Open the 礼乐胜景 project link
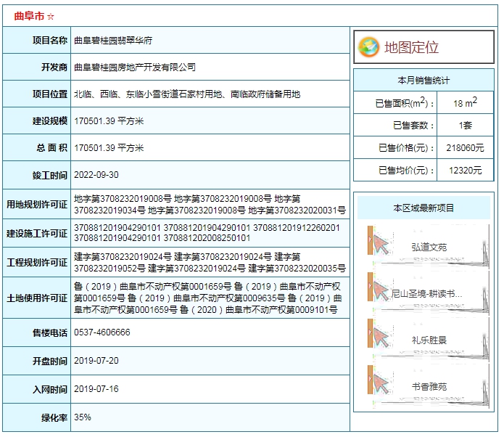 click(x=429, y=340)
